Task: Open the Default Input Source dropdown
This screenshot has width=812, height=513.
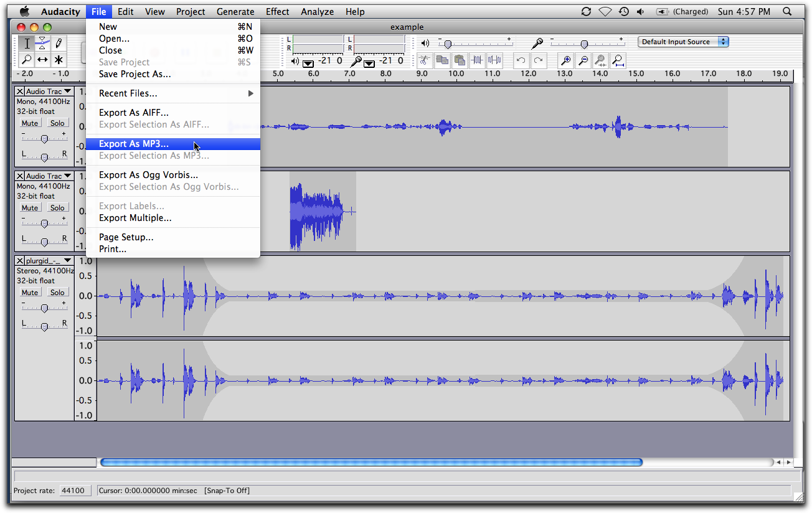Action: [683, 41]
